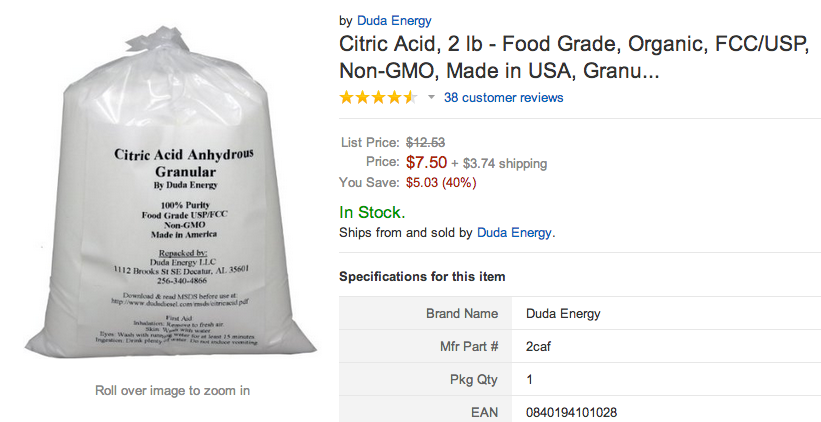Click the Brand Name label cell
The width and height of the screenshot is (821, 422).
click(462, 314)
